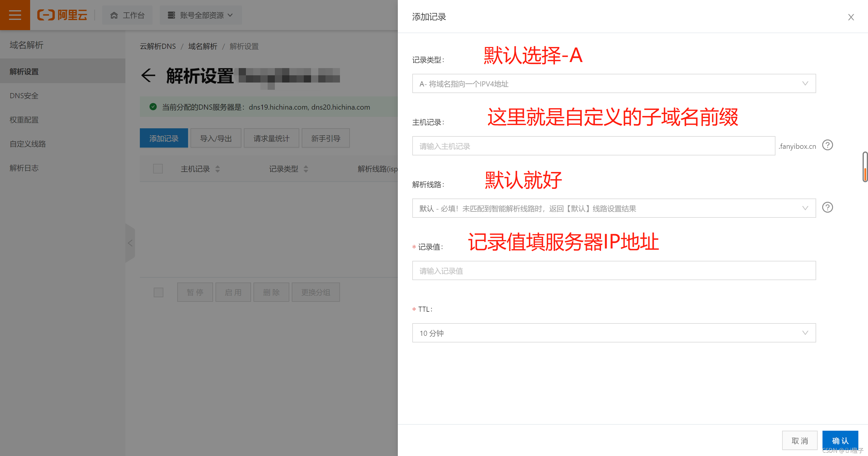
Task: Open the 解析线路 dropdown
Action: [x=614, y=208]
